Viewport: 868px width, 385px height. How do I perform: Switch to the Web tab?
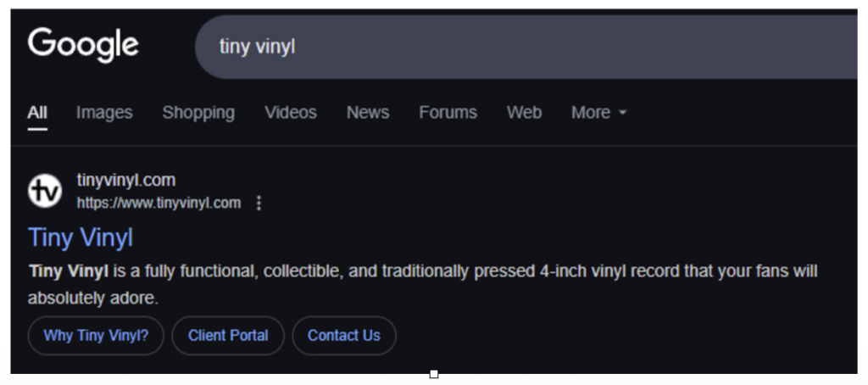pyautogui.click(x=524, y=113)
